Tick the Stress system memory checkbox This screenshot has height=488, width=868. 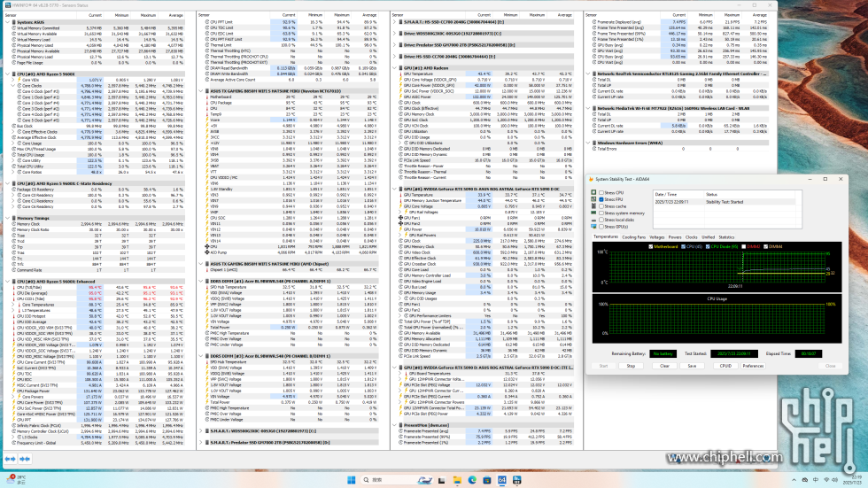[x=601, y=213]
